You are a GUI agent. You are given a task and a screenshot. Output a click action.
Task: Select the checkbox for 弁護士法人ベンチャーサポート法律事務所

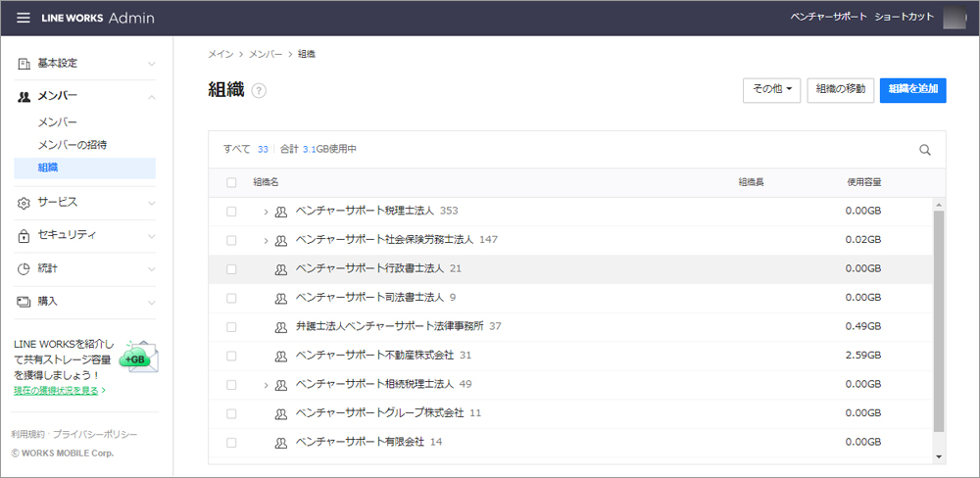[231, 326]
